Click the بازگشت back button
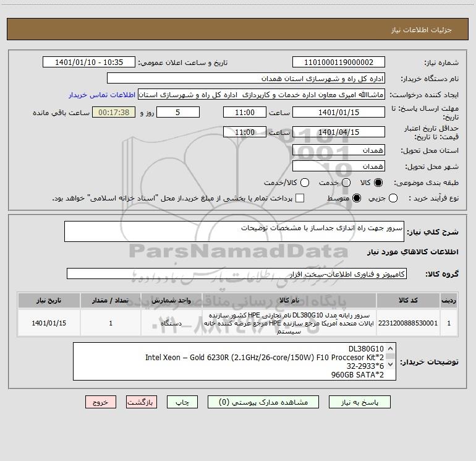The height and width of the screenshot is (461, 476). tap(142, 402)
